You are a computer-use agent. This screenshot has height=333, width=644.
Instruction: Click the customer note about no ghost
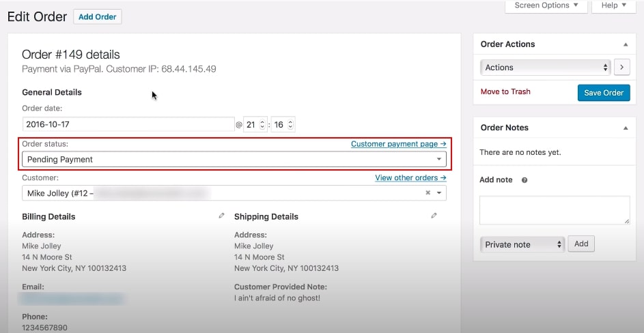point(277,298)
